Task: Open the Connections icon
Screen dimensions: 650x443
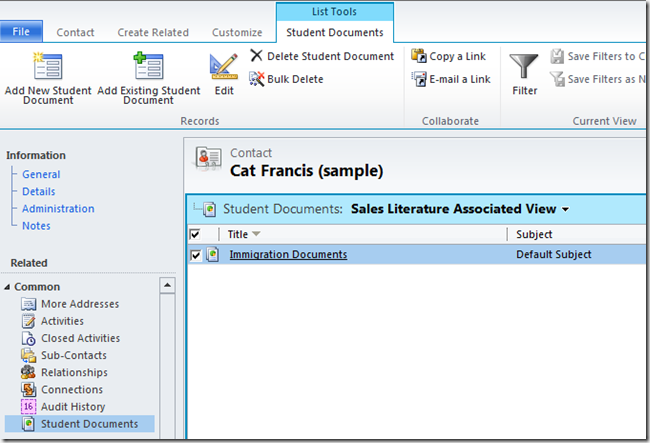Action: coord(29,389)
